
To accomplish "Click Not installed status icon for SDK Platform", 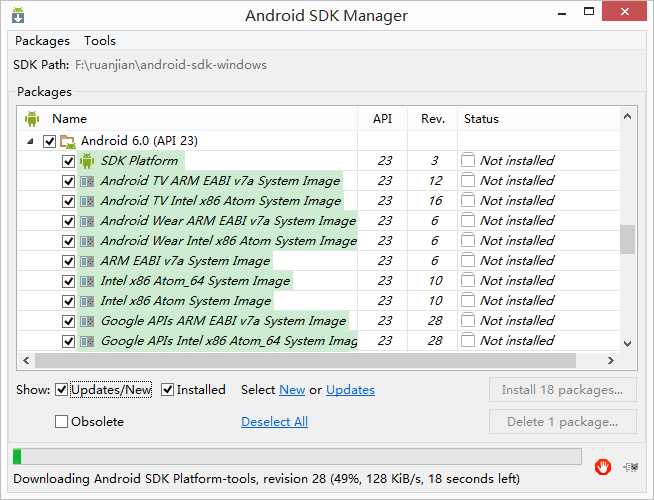I will point(468,160).
